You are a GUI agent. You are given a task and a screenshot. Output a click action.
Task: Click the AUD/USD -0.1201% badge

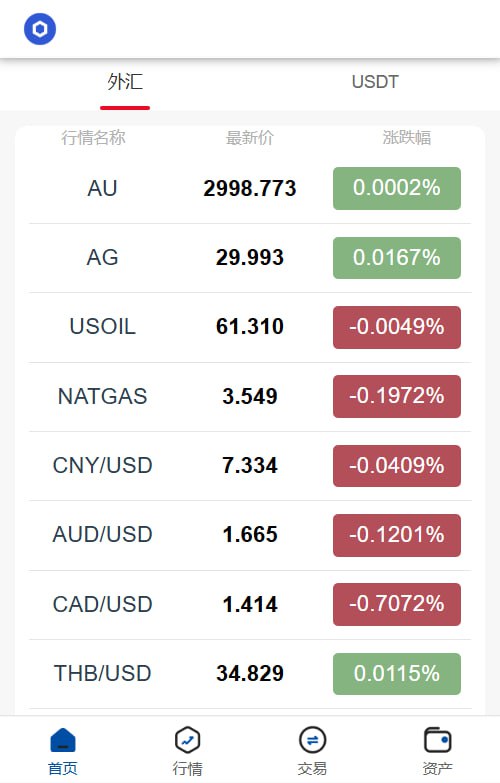tap(397, 535)
